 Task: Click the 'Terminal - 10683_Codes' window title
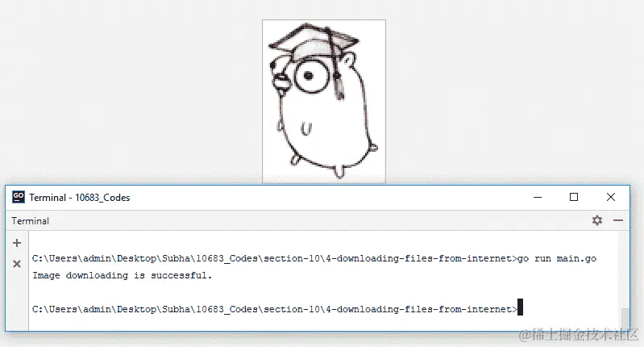click(79, 198)
